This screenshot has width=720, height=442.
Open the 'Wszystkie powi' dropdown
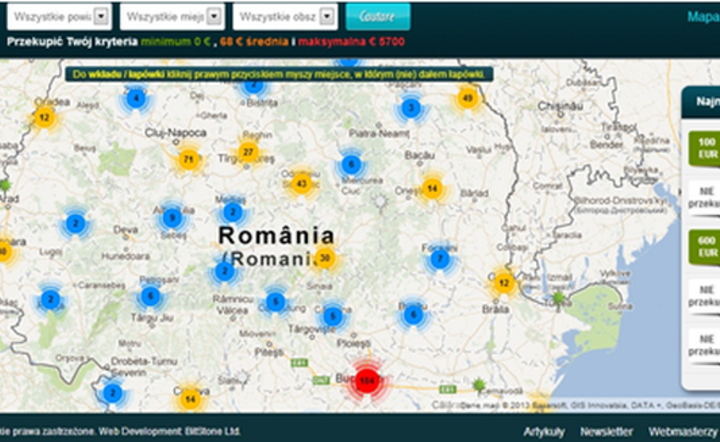tap(59, 17)
